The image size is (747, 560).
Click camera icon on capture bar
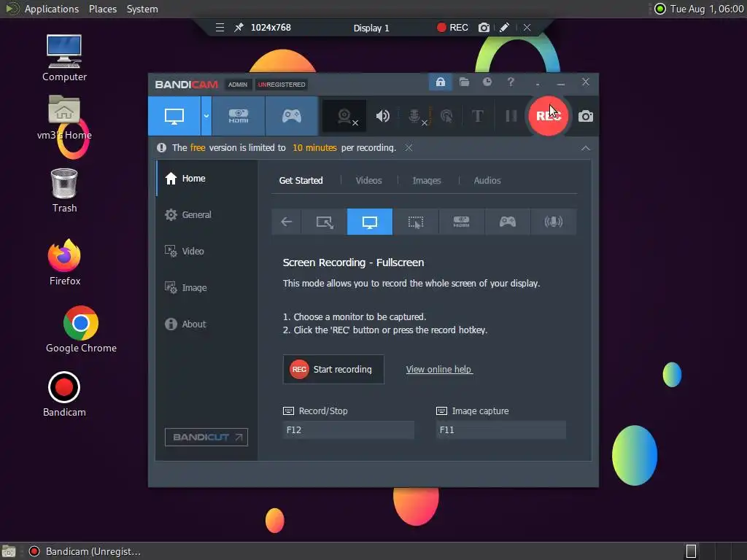click(484, 28)
